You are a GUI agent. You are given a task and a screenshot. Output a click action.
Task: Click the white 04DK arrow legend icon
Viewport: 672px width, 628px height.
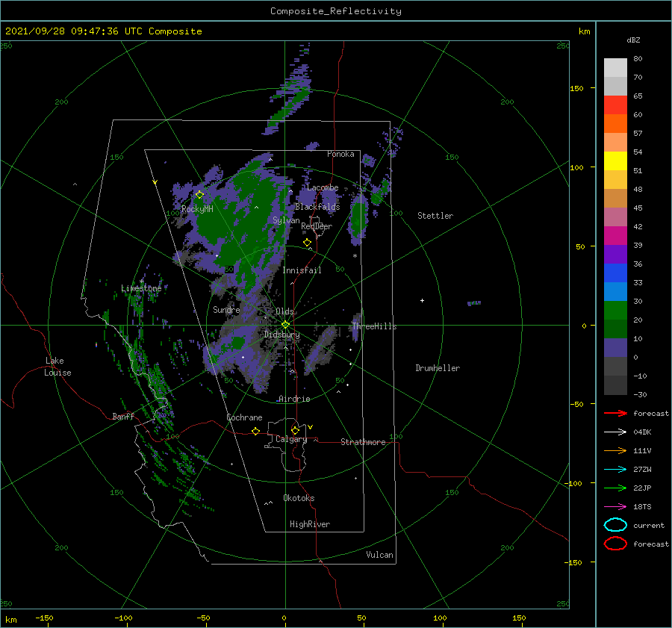coord(615,432)
